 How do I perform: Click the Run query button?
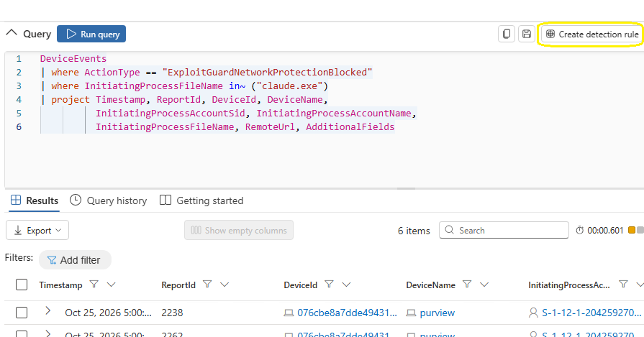point(91,34)
